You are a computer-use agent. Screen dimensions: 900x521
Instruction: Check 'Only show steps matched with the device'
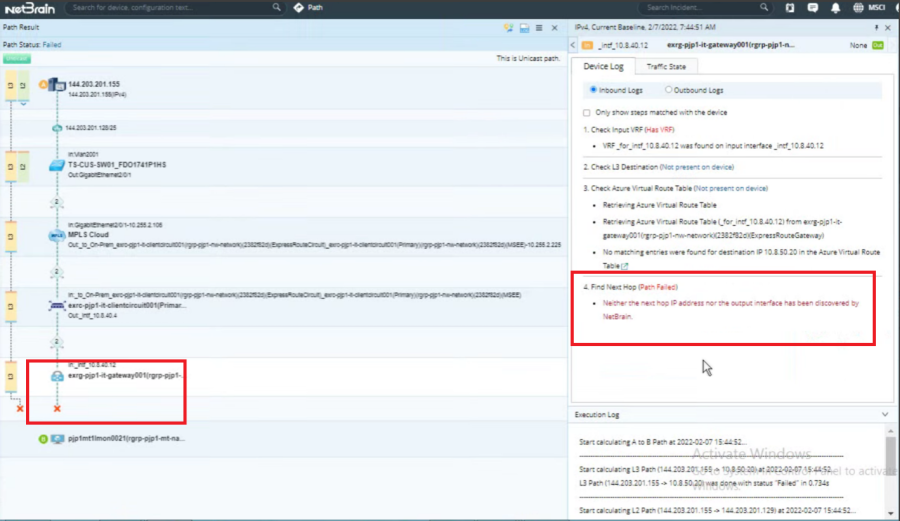pos(588,112)
